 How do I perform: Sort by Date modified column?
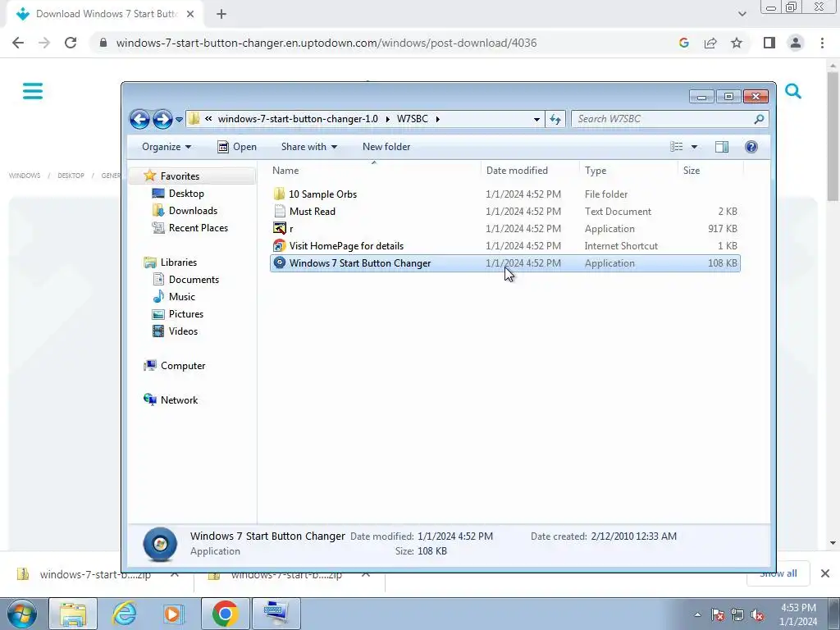[530, 171]
